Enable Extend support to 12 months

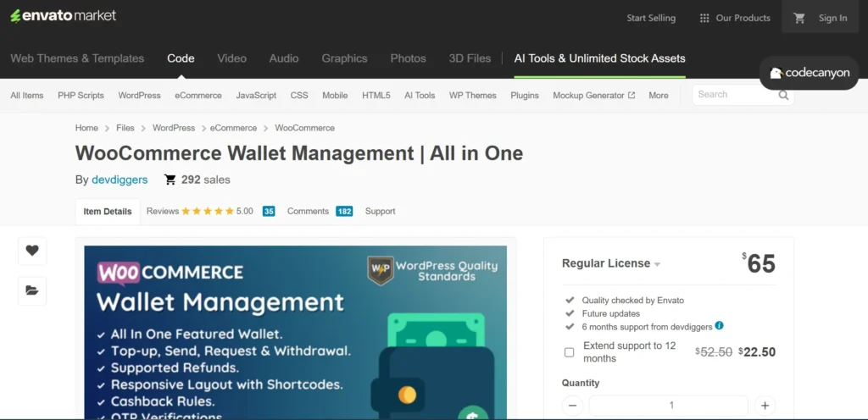pos(569,352)
